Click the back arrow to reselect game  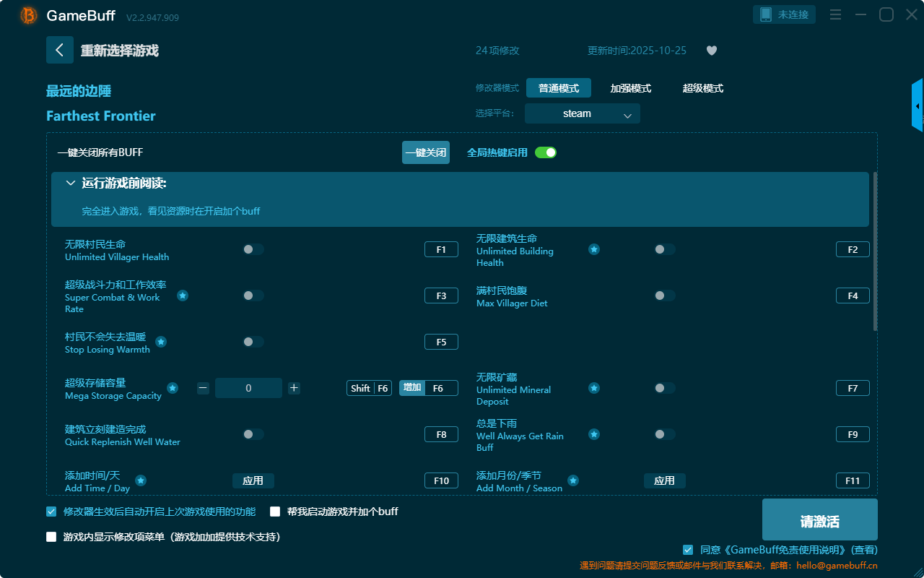pyautogui.click(x=60, y=50)
